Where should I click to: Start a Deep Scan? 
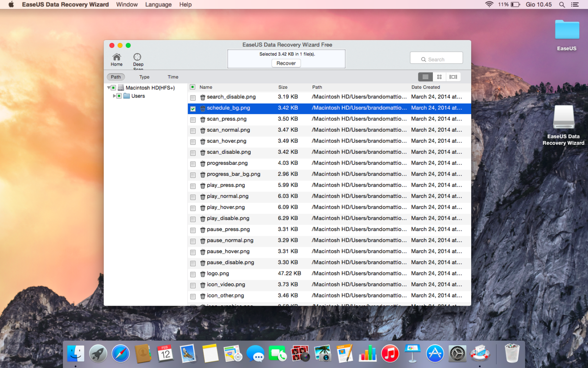(138, 61)
